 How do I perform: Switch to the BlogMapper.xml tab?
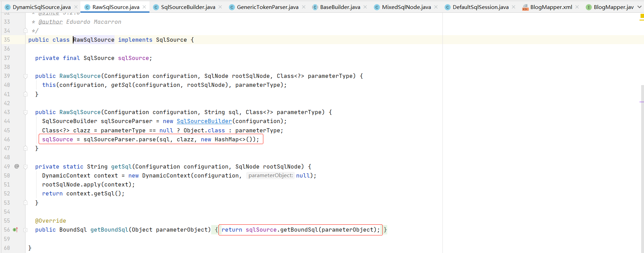(x=551, y=7)
